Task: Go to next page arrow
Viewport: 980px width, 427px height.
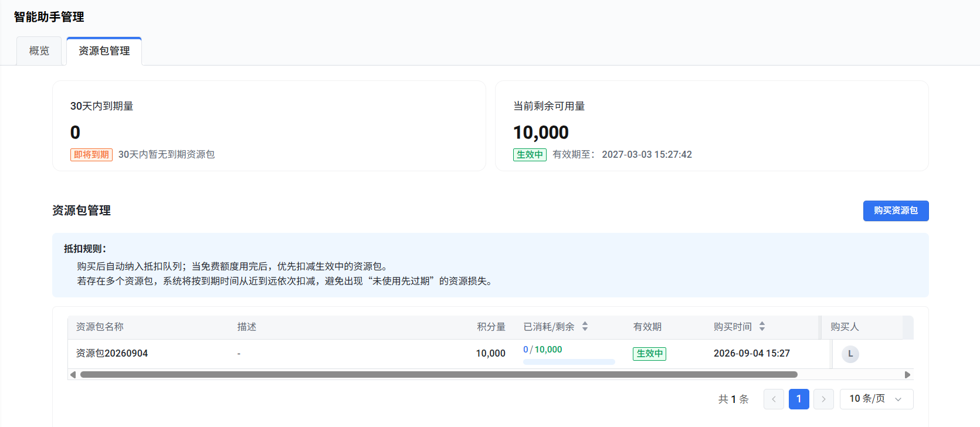Action: coord(823,399)
